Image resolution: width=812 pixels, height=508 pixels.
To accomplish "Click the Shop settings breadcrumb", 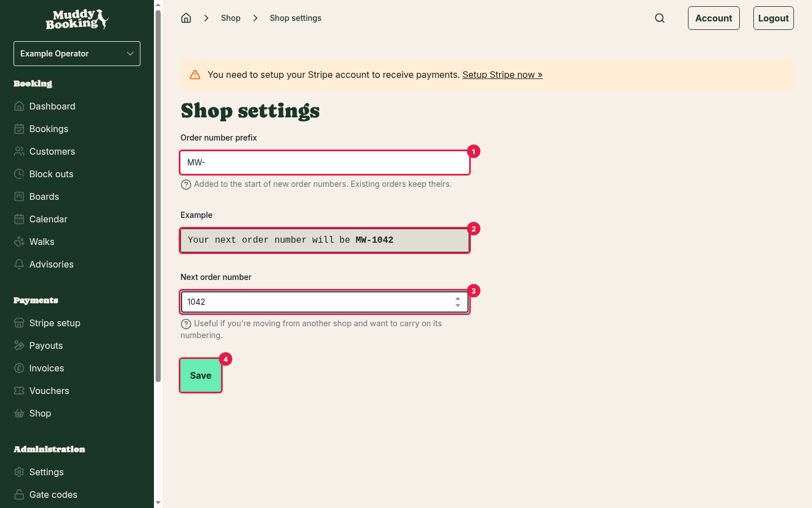I will tap(295, 18).
